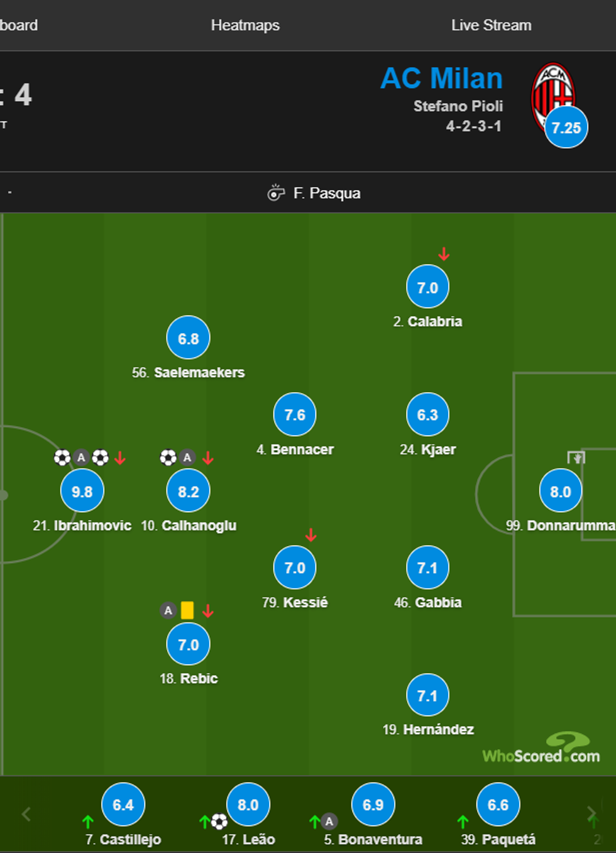Select Leão's goal ball icon
The width and height of the screenshot is (616, 853).
click(x=219, y=821)
